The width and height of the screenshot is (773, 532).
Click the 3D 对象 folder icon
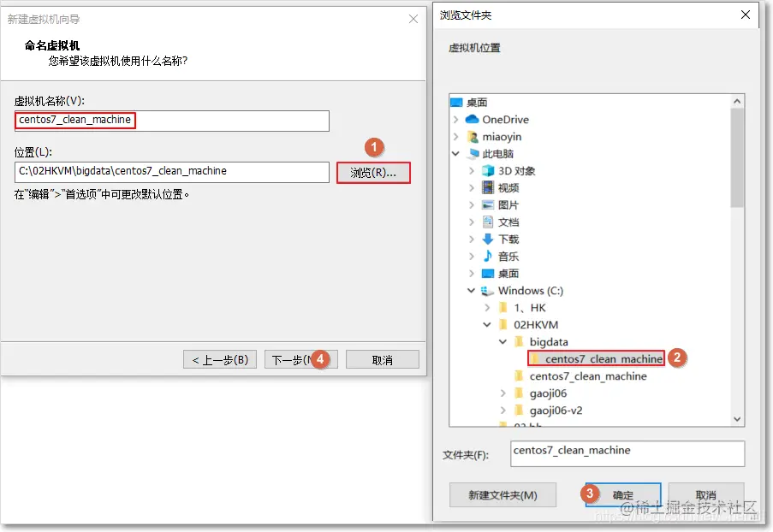point(488,171)
